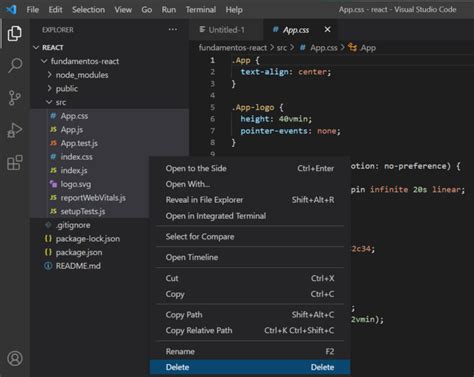Open Explorer more actions ellipsis

pyautogui.click(x=173, y=30)
